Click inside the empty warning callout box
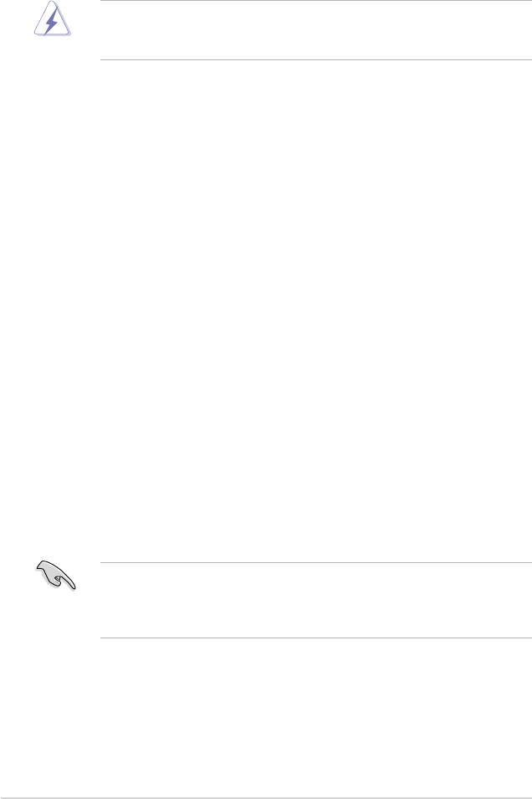Screen dimensions: 532x799 click(316, 30)
